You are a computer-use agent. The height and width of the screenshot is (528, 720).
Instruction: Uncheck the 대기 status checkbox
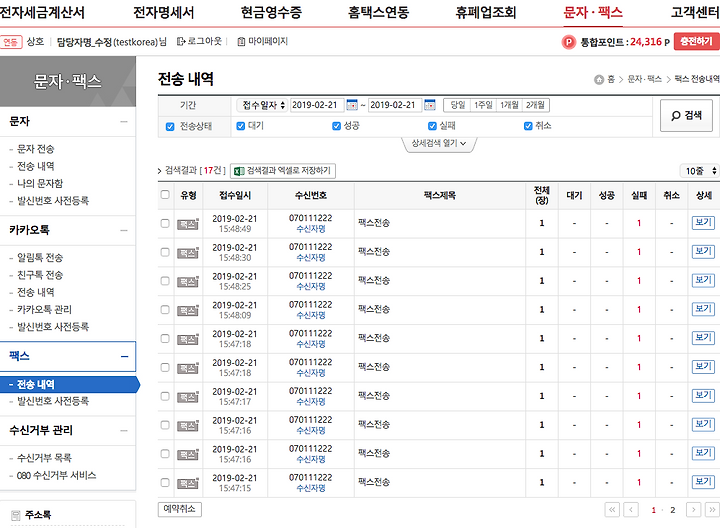[241, 126]
